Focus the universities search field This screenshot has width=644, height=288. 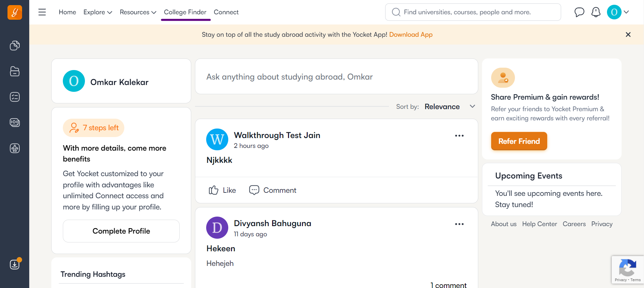[x=473, y=12]
